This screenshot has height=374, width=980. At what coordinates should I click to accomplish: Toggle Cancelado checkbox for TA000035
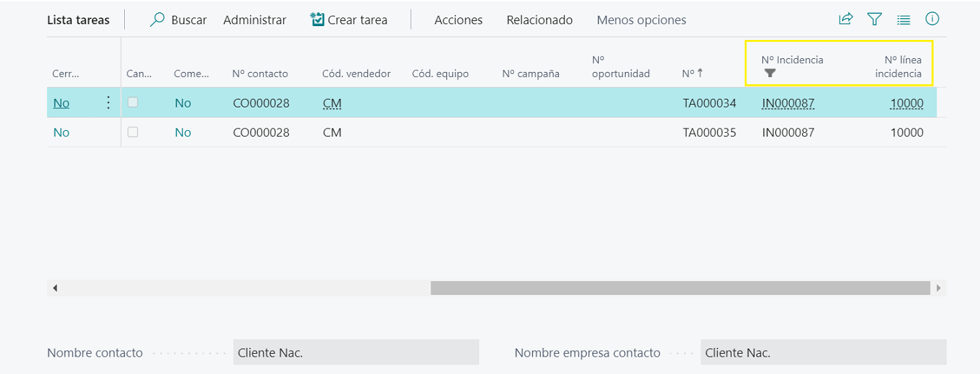(133, 132)
